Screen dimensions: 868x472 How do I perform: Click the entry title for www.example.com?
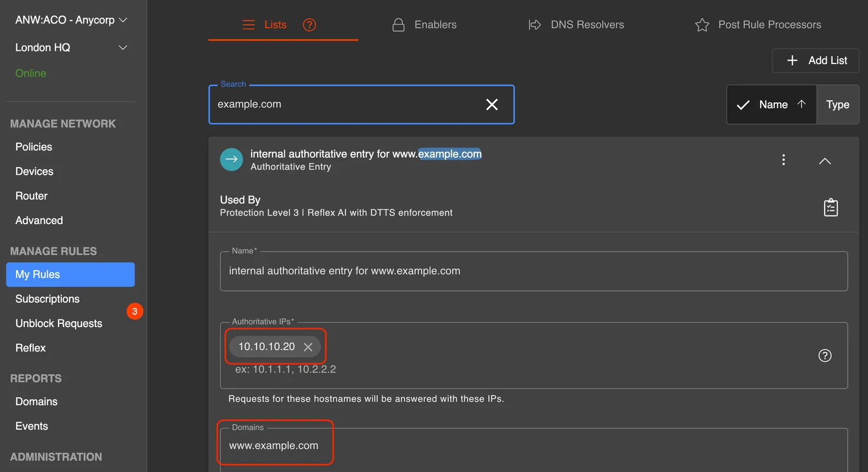tap(366, 154)
